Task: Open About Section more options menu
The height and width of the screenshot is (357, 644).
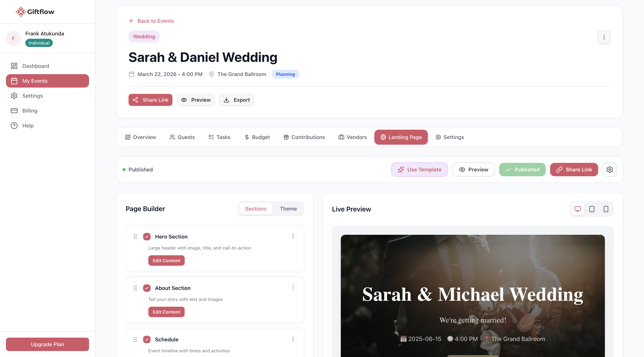Action: (x=293, y=288)
